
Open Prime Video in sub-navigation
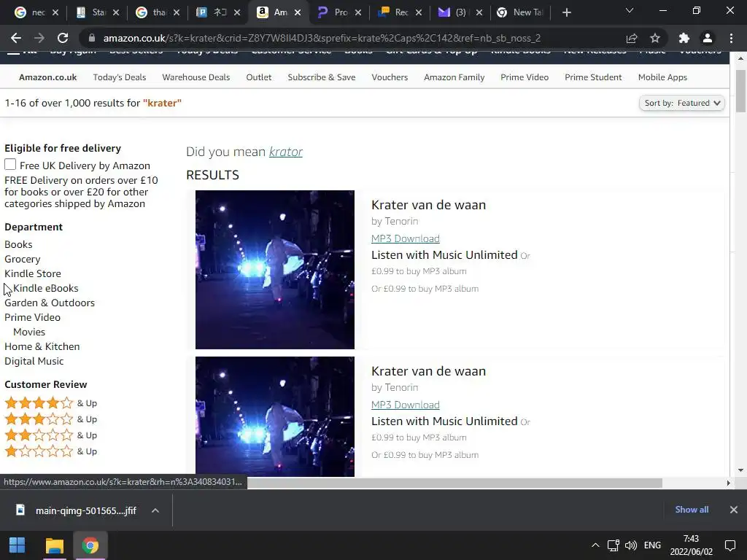pyautogui.click(x=525, y=77)
